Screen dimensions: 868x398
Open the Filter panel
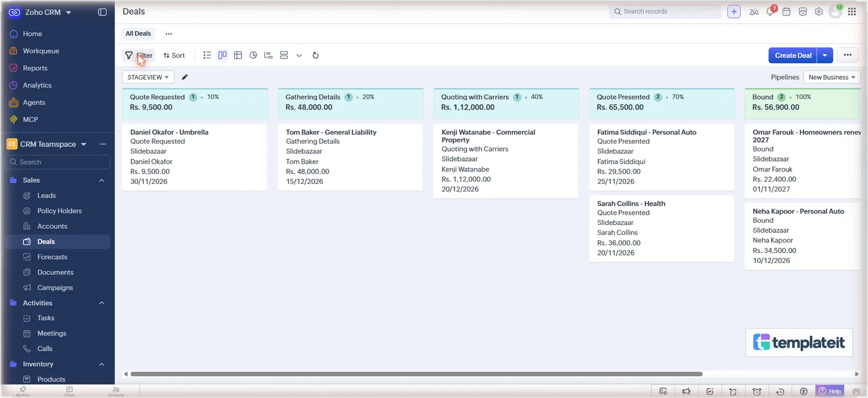139,55
